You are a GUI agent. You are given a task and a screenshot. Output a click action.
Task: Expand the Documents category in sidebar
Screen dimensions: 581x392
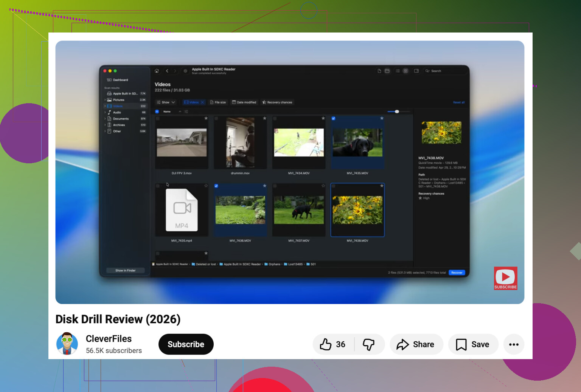[105, 119]
